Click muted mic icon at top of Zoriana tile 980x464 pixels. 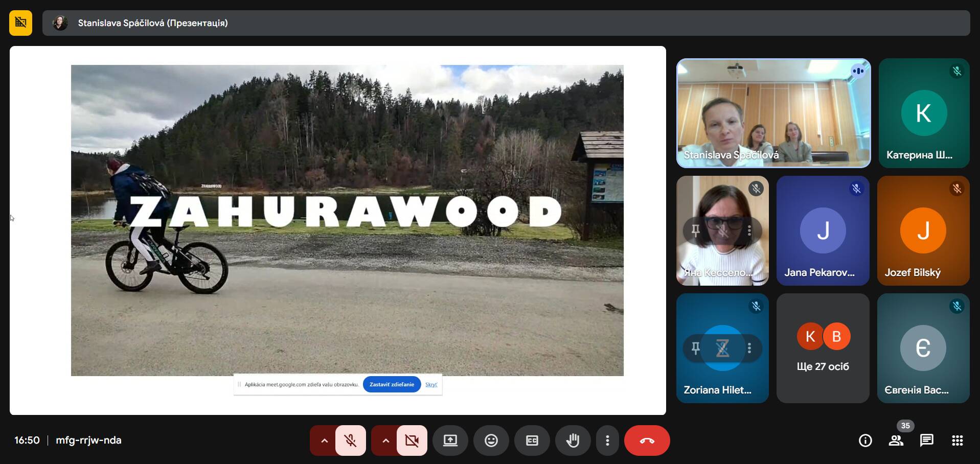tap(756, 306)
